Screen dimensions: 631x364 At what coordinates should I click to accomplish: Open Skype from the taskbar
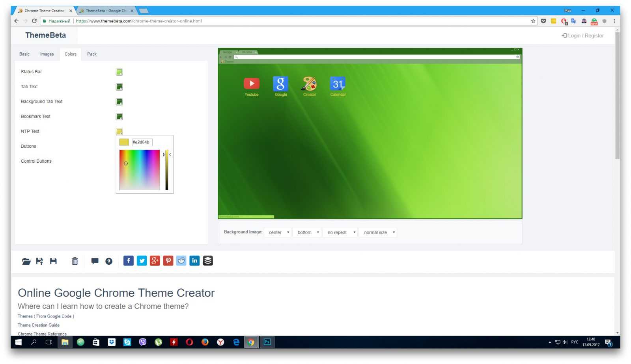click(x=127, y=342)
